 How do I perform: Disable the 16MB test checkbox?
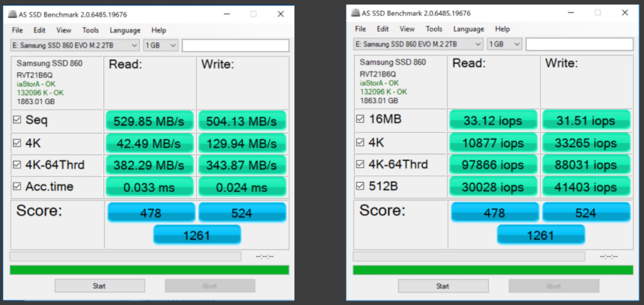(360, 119)
